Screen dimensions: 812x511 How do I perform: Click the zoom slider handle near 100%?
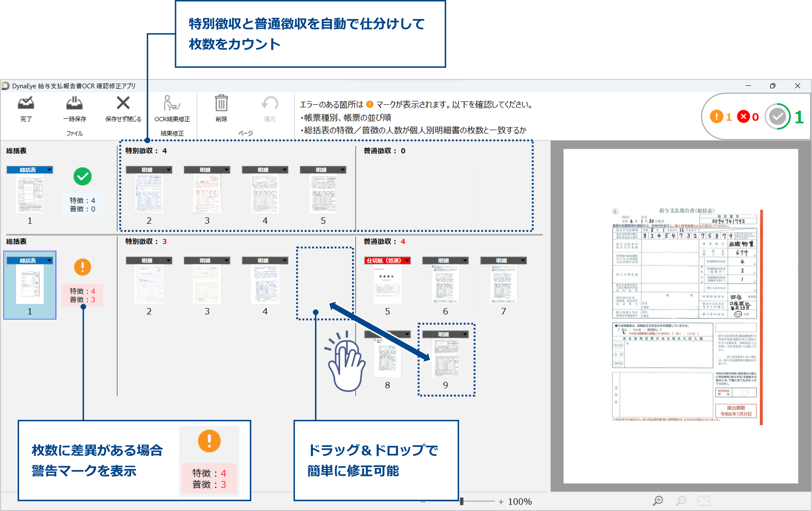461,502
